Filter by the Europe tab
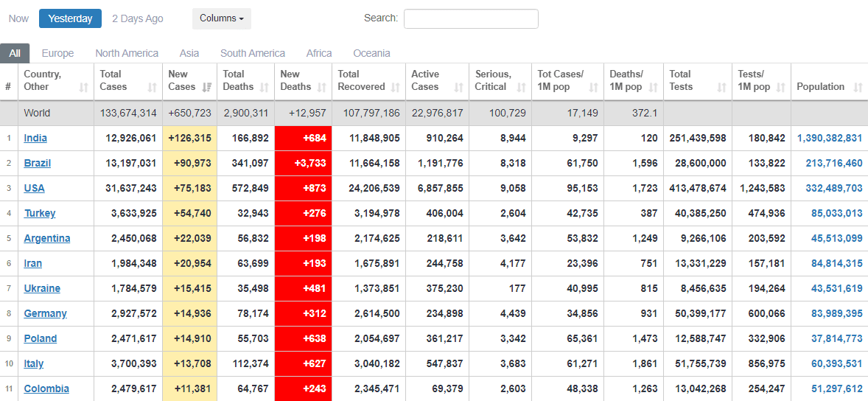Image resolution: width=868 pixels, height=401 pixels. pyautogui.click(x=57, y=53)
